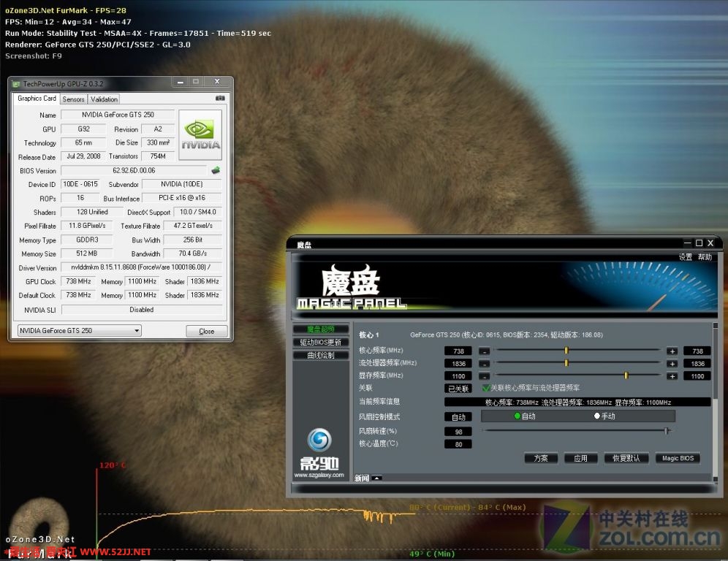Image resolution: width=728 pixels, height=561 pixels.
Task: Select 魔盘超频 in the sidebar
Action: click(320, 329)
